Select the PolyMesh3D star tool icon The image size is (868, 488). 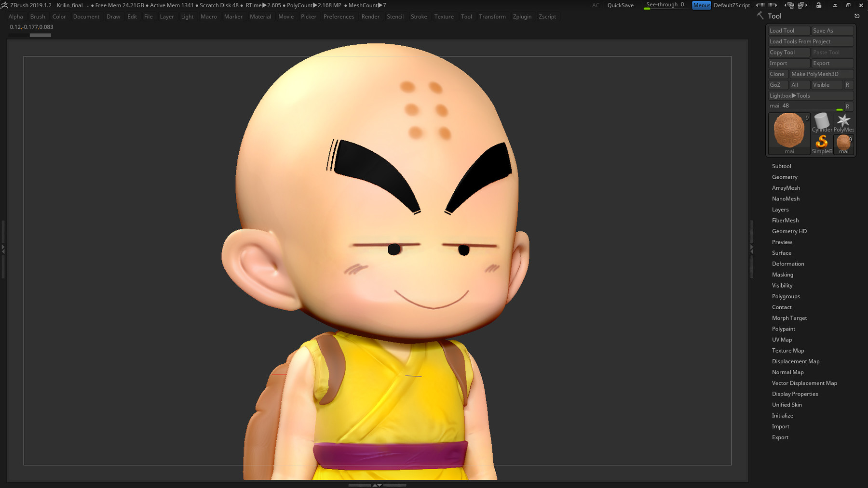[843, 122]
